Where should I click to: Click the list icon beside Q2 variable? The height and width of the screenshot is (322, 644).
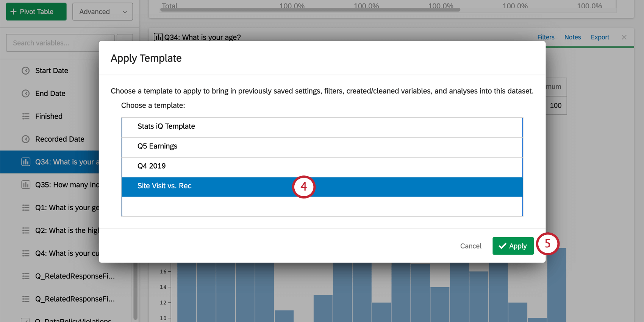click(26, 230)
